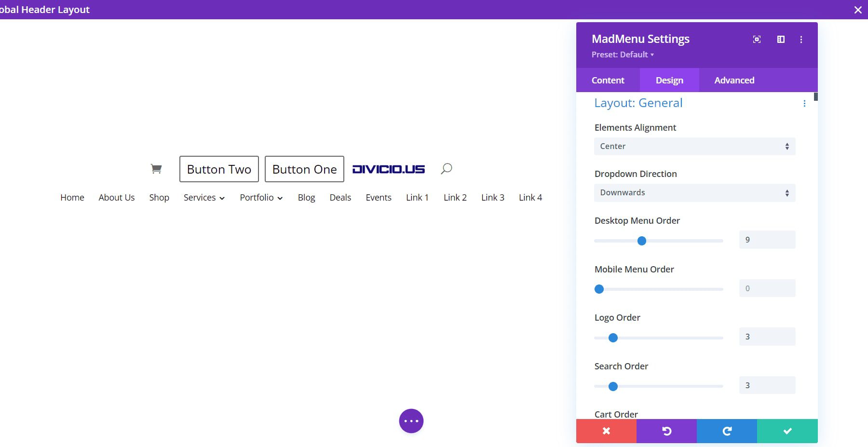Open the Dropdown Direction select box
868x447 pixels.
click(x=695, y=193)
